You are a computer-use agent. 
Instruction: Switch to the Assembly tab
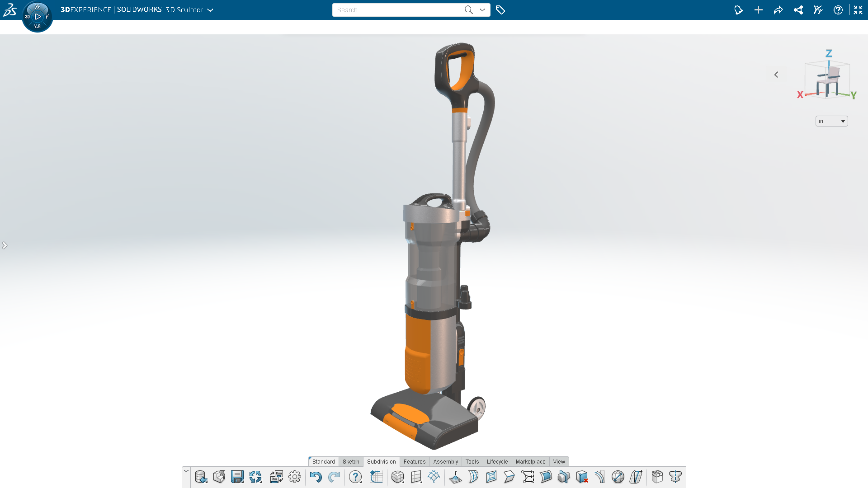pyautogui.click(x=445, y=461)
